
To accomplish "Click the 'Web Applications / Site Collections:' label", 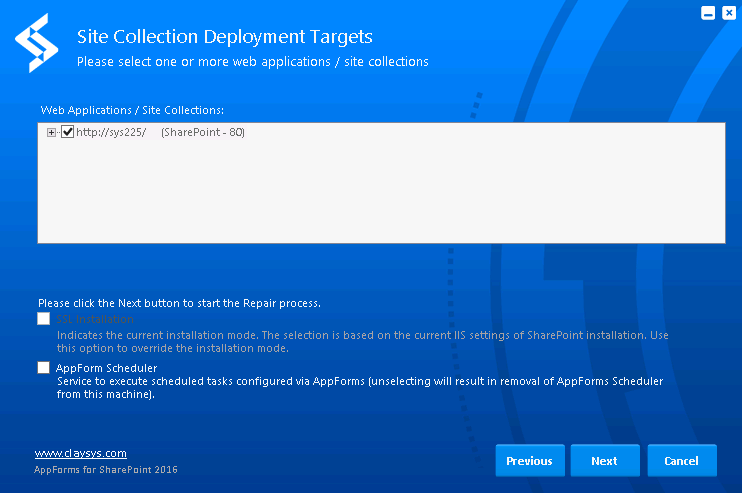I will [132, 110].
